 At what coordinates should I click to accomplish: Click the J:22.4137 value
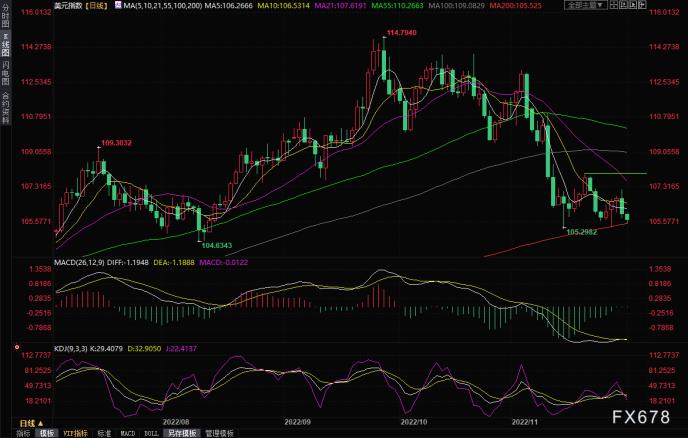[x=181, y=349]
